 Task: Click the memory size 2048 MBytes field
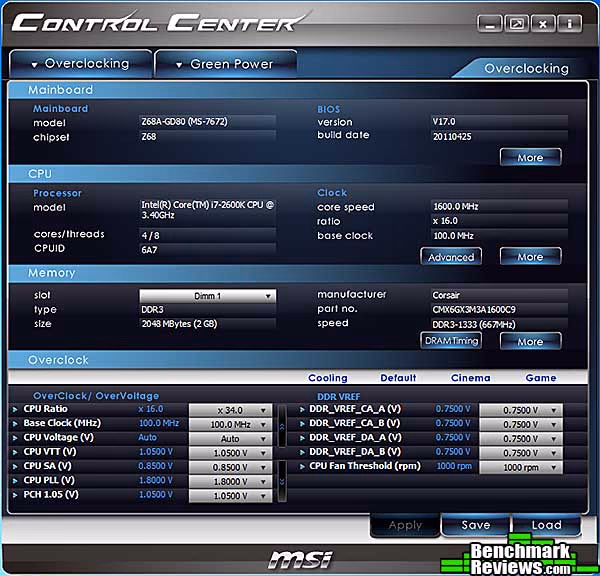coord(207,324)
